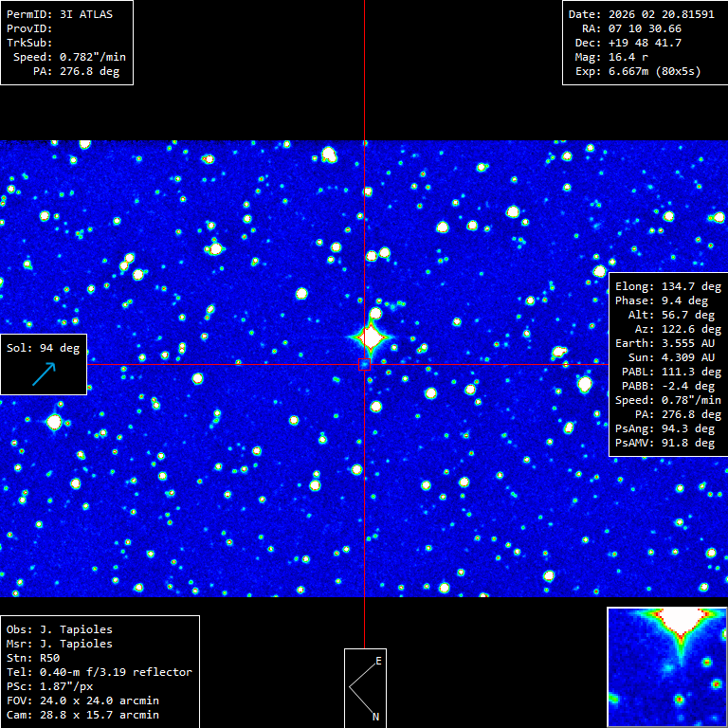Click the Obs: J. Tapioles line
This screenshot has width=728, height=728.
point(59,629)
